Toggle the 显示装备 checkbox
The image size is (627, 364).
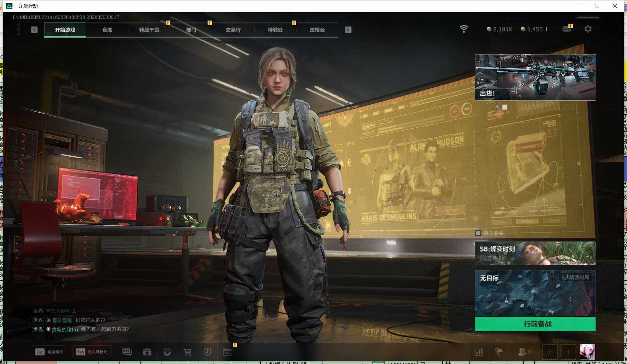(478, 233)
